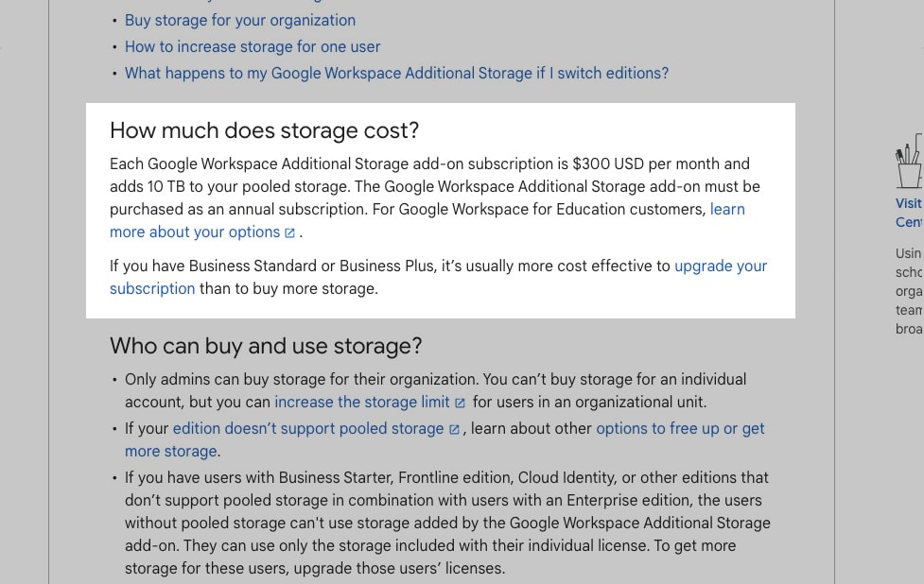
Task: Click the bullet text about Business Starter and Frontline
Action: 447,523
